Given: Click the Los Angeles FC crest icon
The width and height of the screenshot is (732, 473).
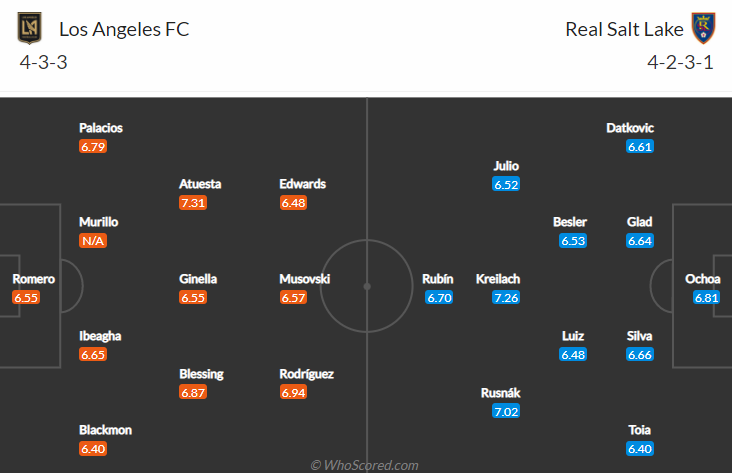Looking at the screenshot, I should click(x=31, y=28).
